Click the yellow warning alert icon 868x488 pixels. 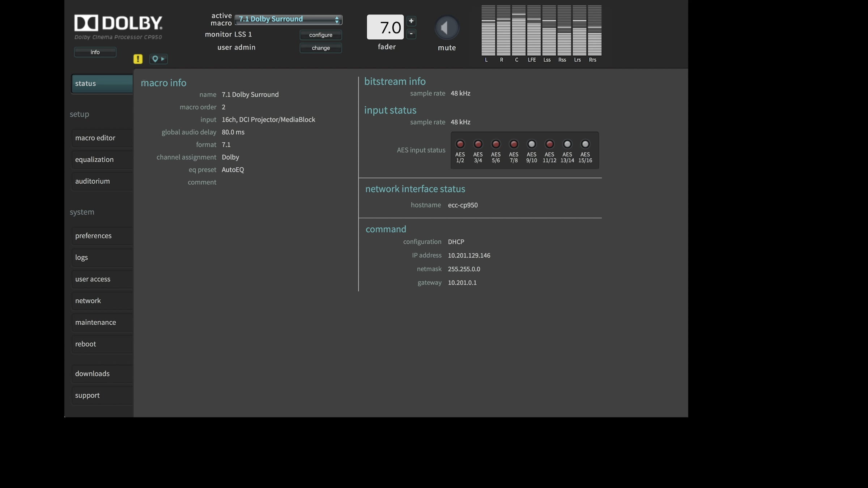[x=138, y=59]
